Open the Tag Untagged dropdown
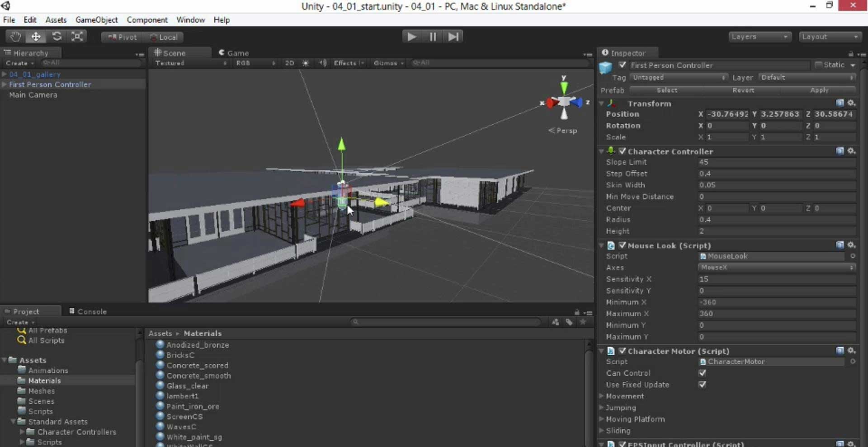The height and width of the screenshot is (447, 868). click(679, 78)
